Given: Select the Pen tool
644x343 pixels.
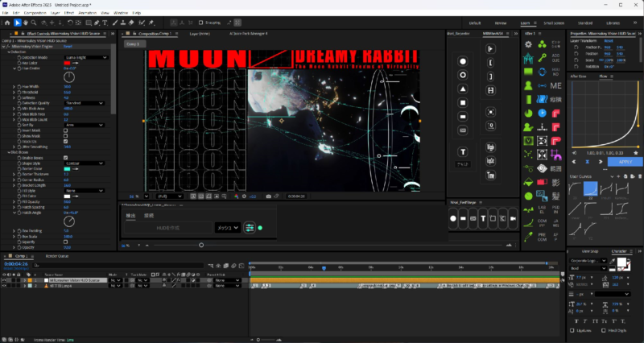Looking at the screenshot, I should point(97,23).
